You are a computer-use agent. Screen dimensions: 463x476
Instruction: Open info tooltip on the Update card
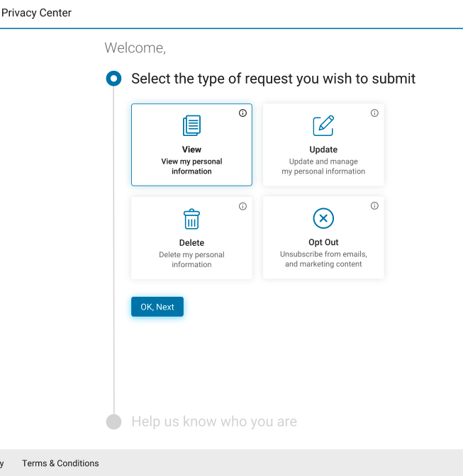pyautogui.click(x=374, y=113)
